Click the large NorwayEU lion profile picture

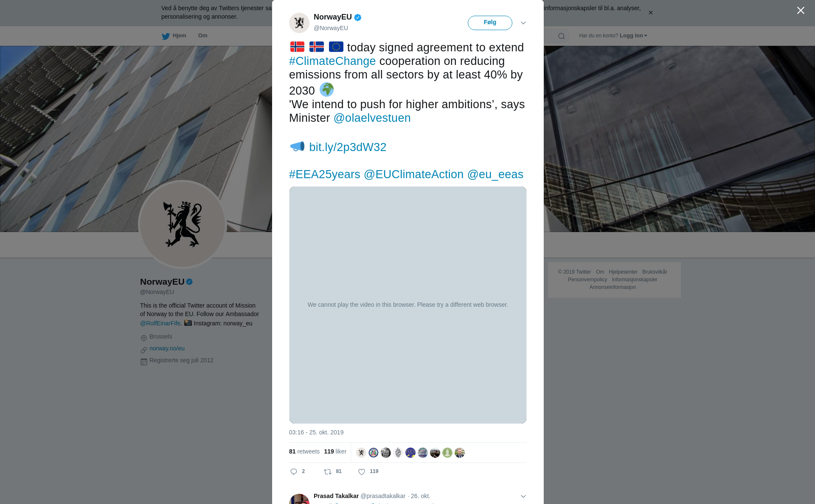click(x=183, y=224)
